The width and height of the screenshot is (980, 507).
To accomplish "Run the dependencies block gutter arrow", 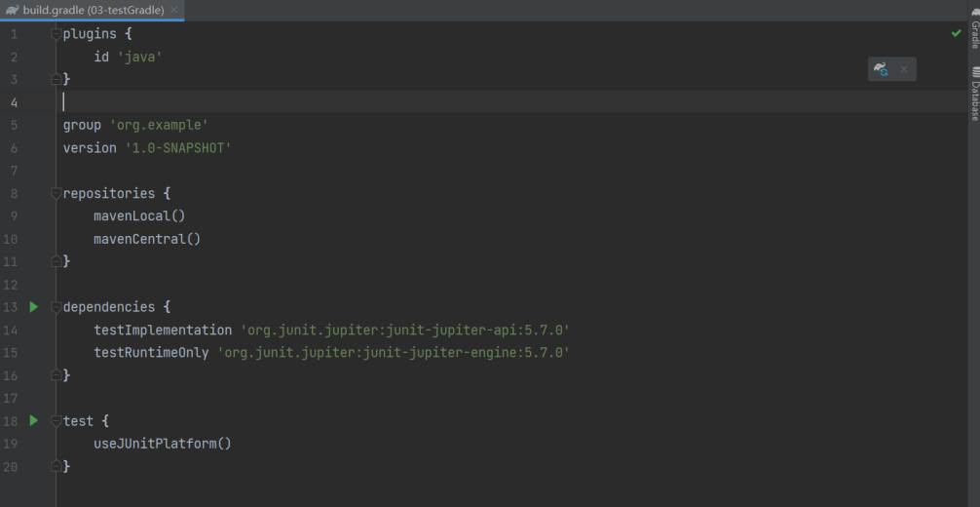I will (x=34, y=307).
